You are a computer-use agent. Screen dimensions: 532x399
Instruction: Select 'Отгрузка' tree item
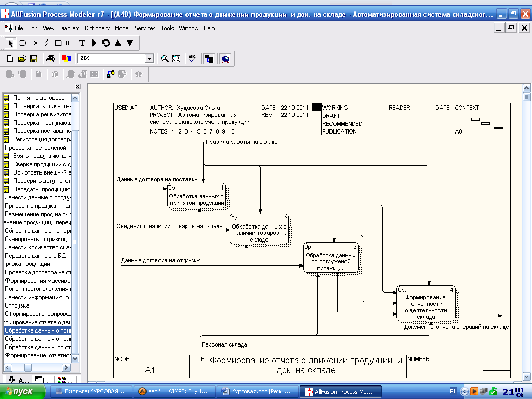(17, 305)
